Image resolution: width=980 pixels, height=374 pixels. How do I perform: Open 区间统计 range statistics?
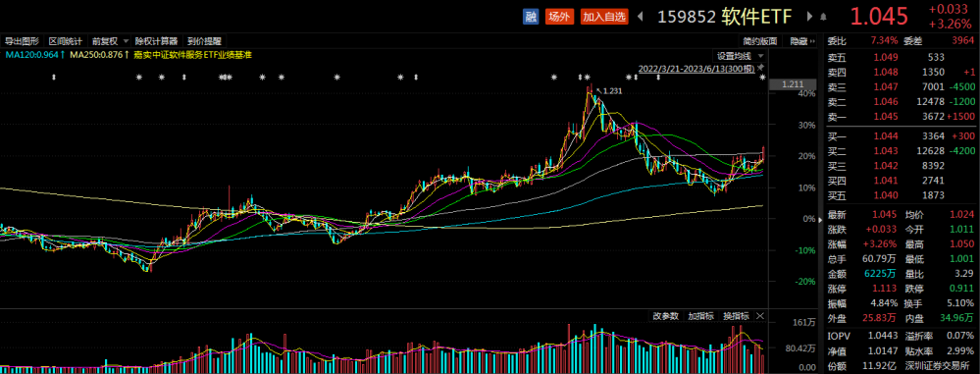click(x=66, y=41)
